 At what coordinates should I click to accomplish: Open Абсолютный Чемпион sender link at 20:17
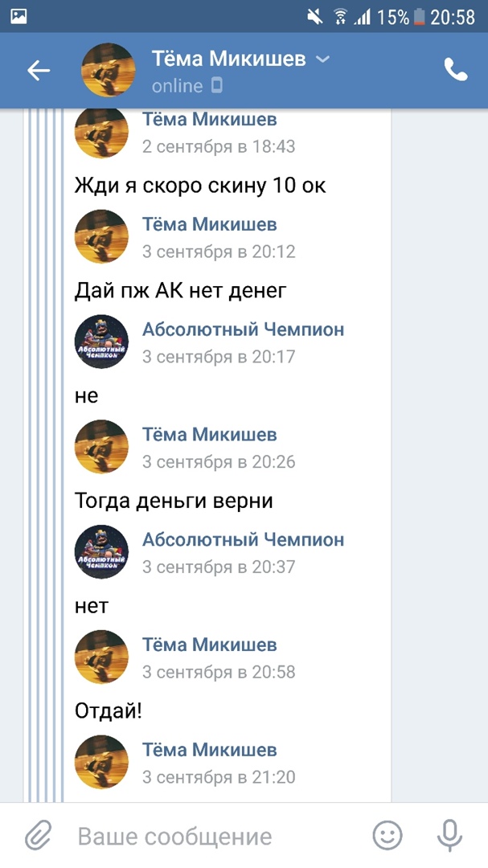243,330
